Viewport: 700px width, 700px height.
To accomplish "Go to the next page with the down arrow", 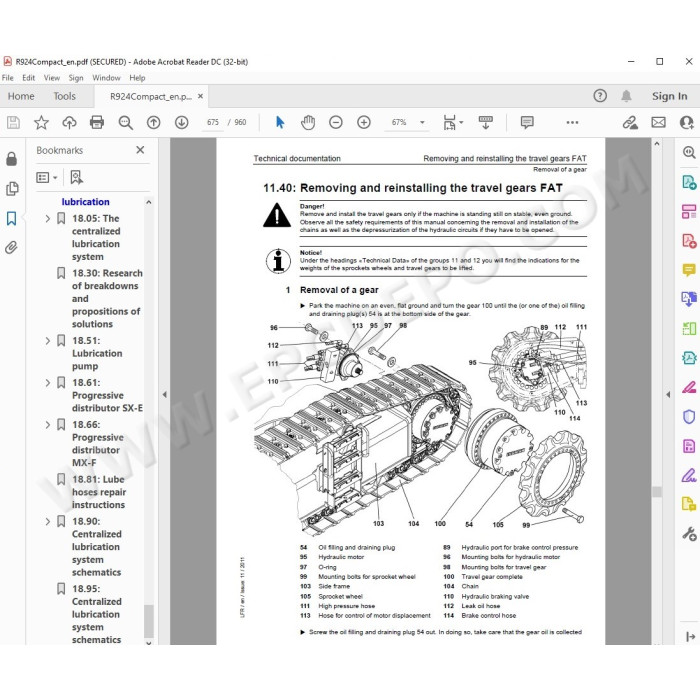I will (x=181, y=122).
